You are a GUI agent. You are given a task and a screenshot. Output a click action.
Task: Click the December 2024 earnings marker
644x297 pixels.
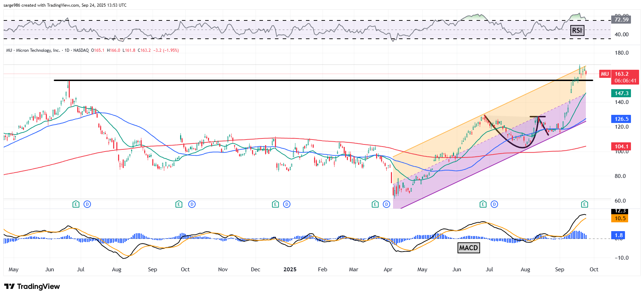tap(275, 204)
